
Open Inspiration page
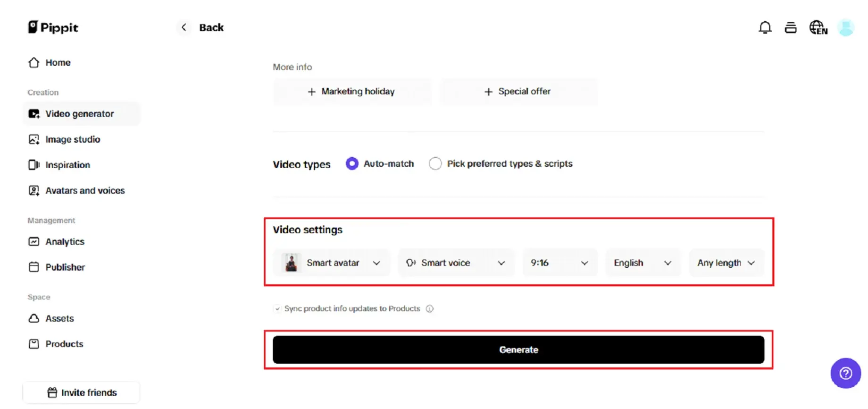pyautogui.click(x=81, y=165)
